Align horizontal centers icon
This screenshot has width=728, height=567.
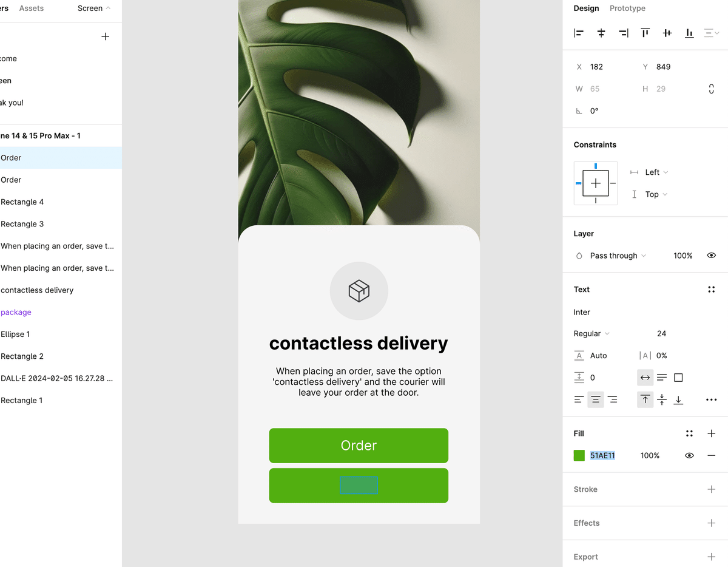pyautogui.click(x=601, y=33)
